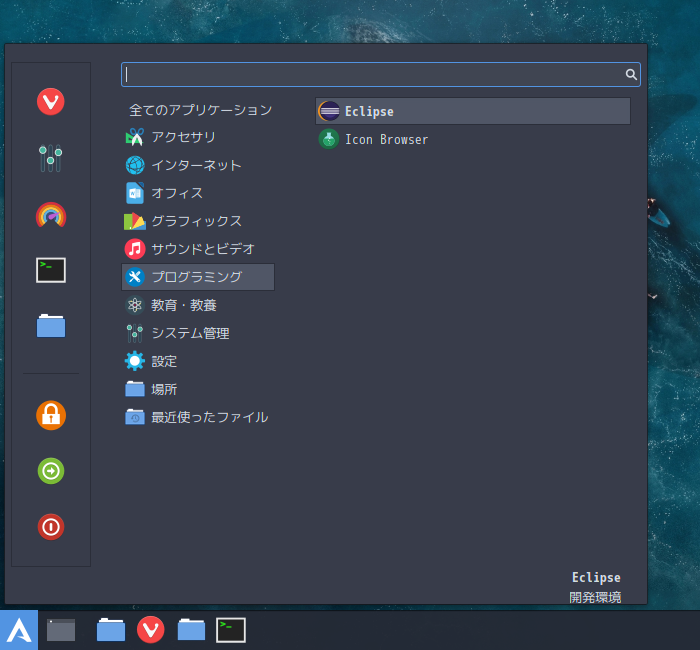Open the file manager folder in the sidebar
The width and height of the screenshot is (700, 650).
(x=50, y=325)
